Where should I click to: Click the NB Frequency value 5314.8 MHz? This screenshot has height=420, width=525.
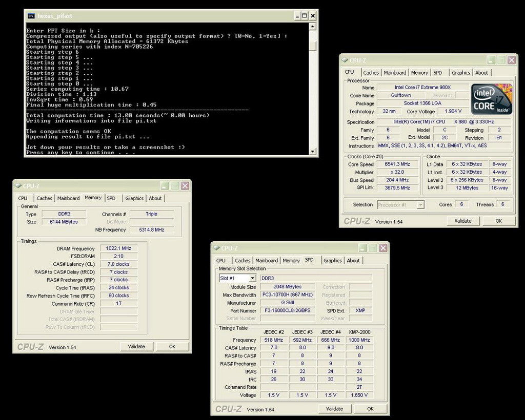(152, 230)
